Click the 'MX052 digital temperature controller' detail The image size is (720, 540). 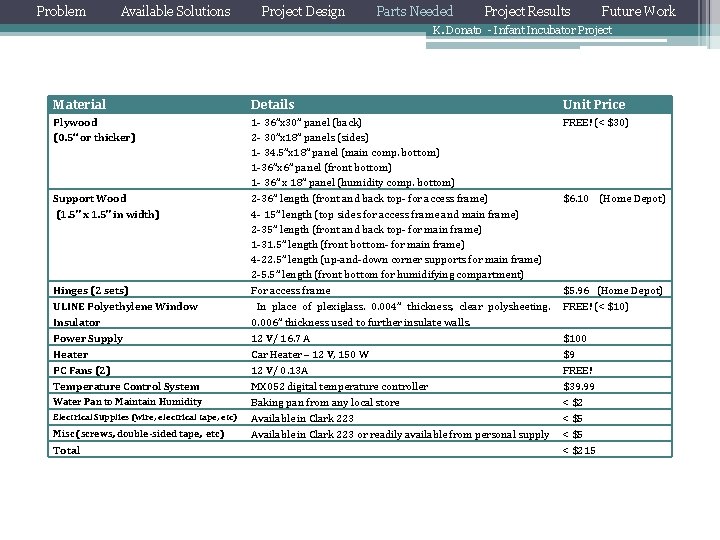click(x=339, y=387)
